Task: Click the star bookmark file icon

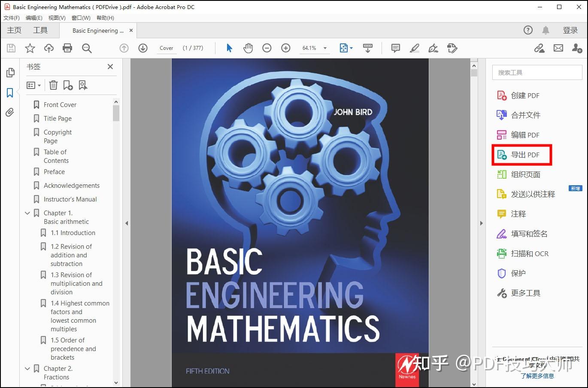Action: click(30, 48)
